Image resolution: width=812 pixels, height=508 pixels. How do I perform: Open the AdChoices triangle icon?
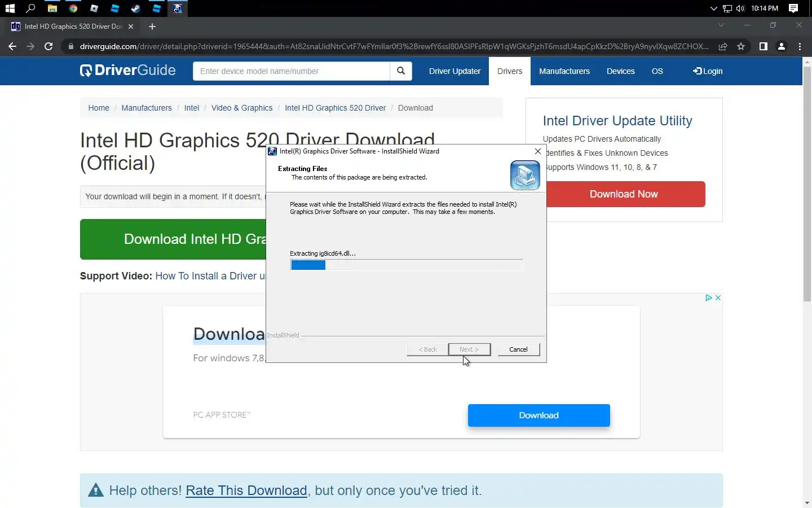point(709,297)
